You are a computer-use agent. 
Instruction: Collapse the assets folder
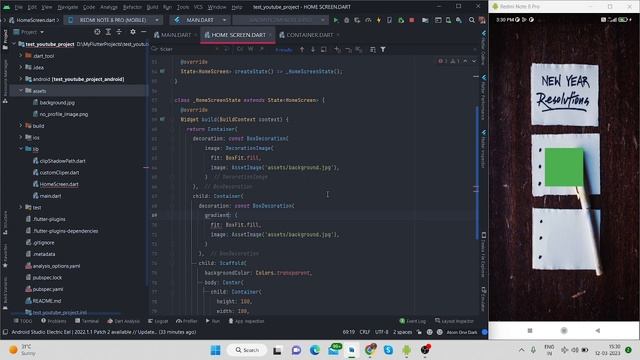[x=21, y=91]
